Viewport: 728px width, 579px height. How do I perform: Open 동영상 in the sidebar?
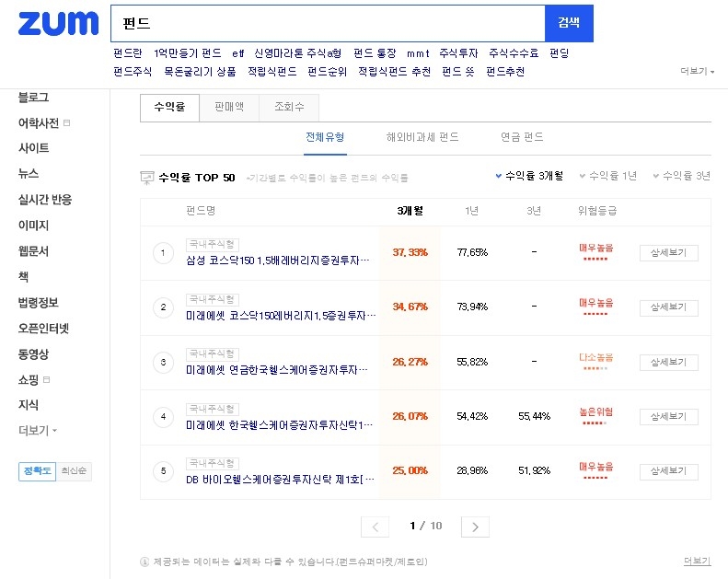tap(33, 354)
